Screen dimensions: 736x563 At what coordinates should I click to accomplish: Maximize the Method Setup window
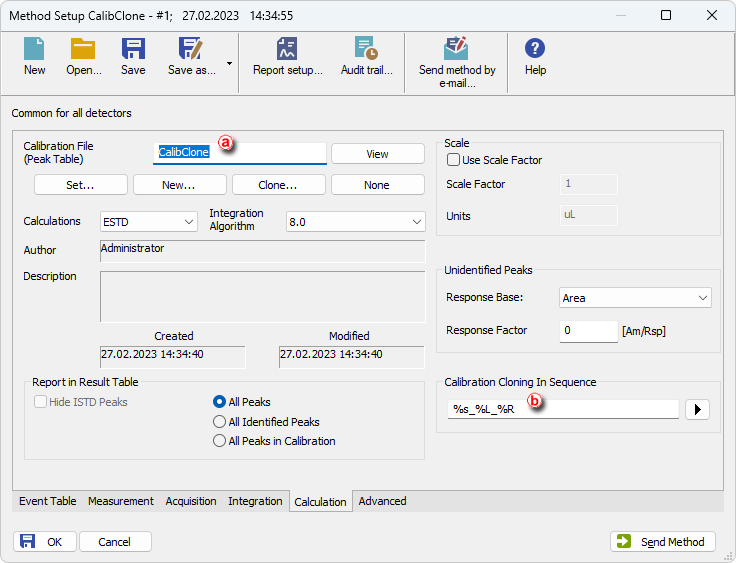(x=666, y=15)
